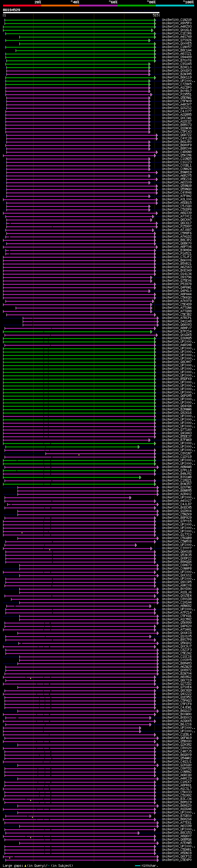Select hit label UniRef100_P29551

click(177, 94)
